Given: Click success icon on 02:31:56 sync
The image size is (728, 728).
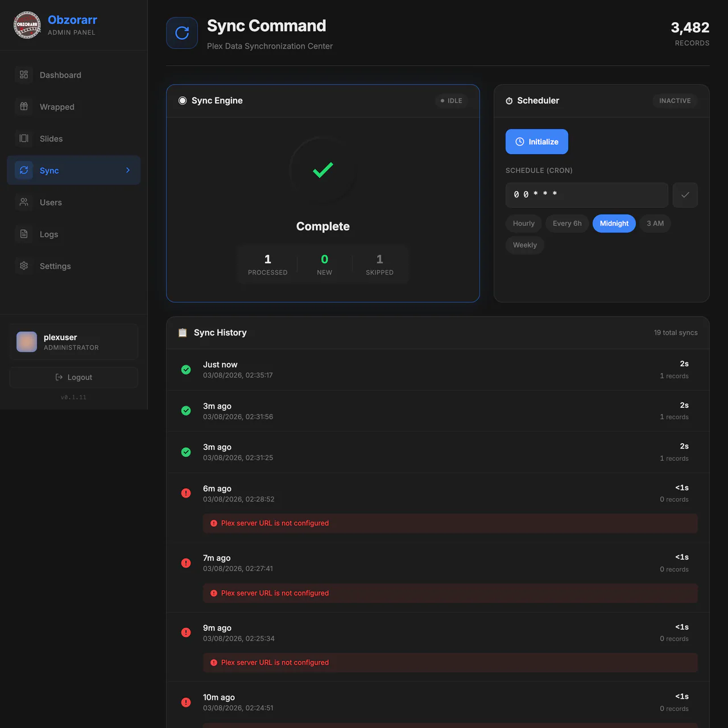Looking at the screenshot, I should coord(186,411).
